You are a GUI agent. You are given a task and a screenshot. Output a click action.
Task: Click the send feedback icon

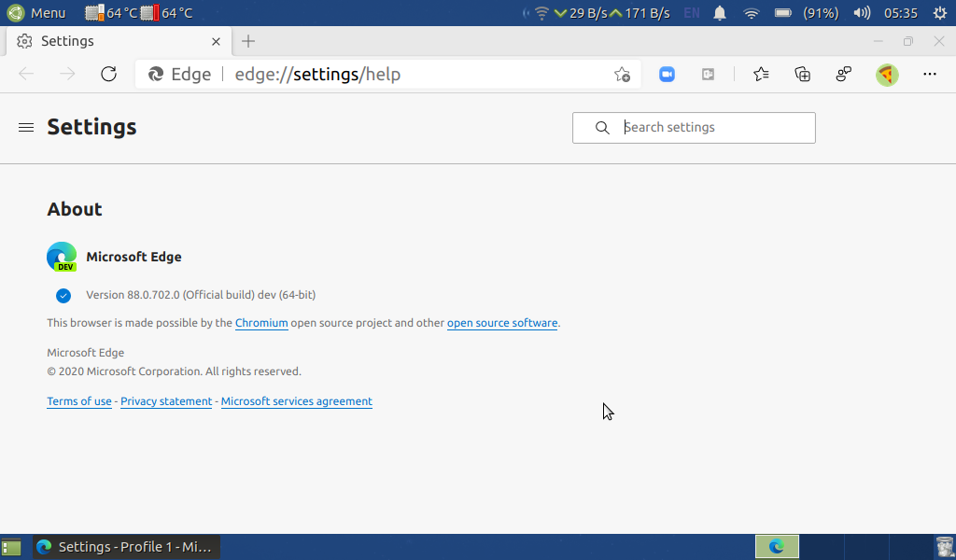pyautogui.click(x=843, y=74)
